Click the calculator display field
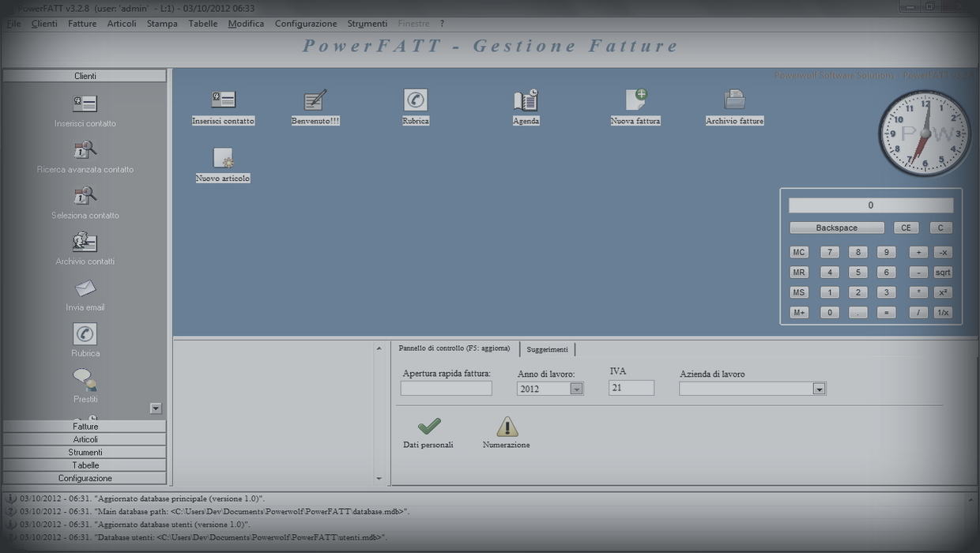 871,205
